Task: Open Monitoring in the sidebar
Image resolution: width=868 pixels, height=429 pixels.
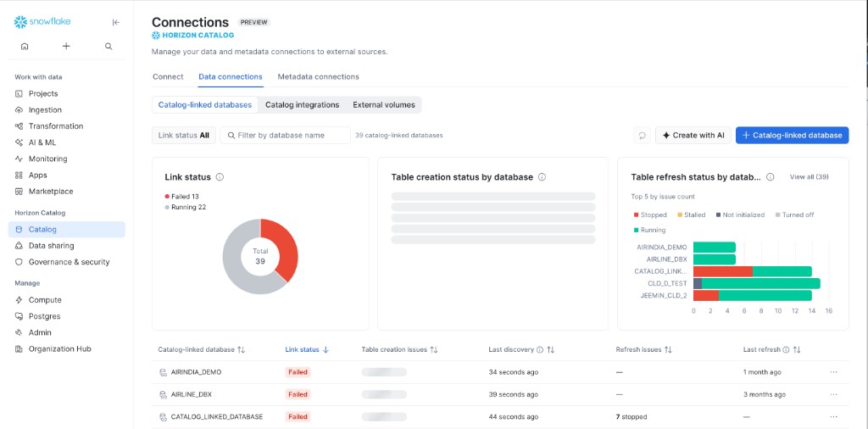Action: 66,159
